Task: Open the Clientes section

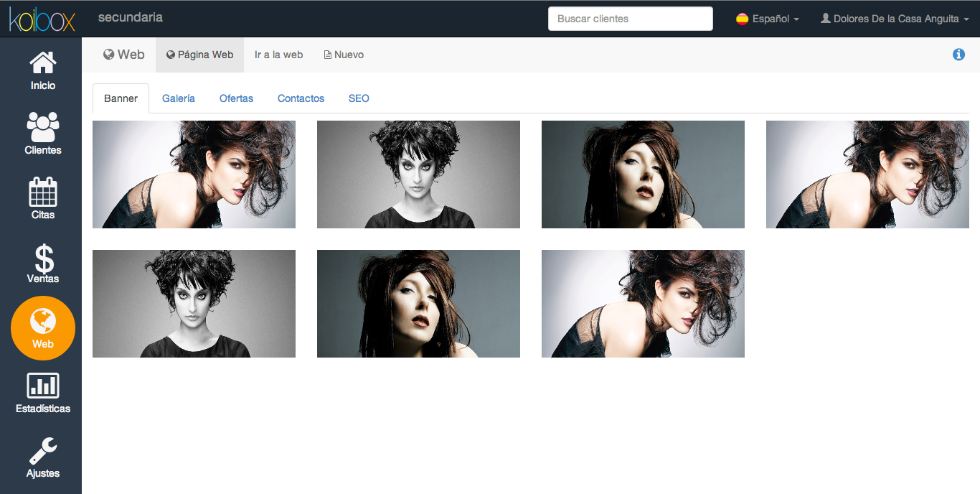Action: pyautogui.click(x=42, y=134)
